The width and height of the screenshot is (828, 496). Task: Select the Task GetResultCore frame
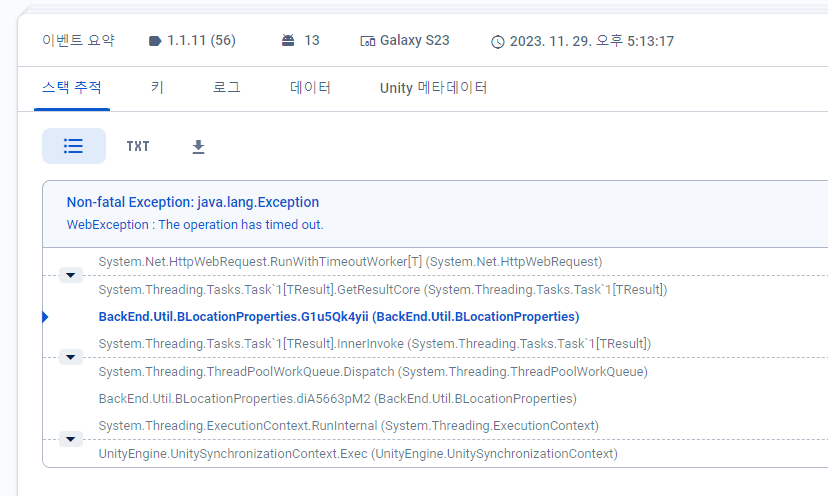pos(383,290)
